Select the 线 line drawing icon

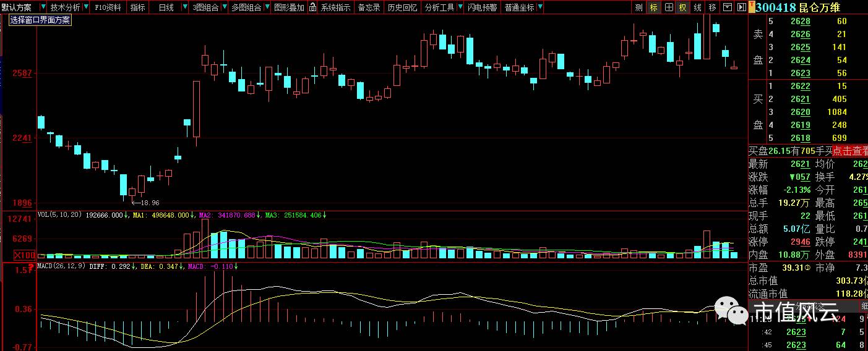point(697,7)
